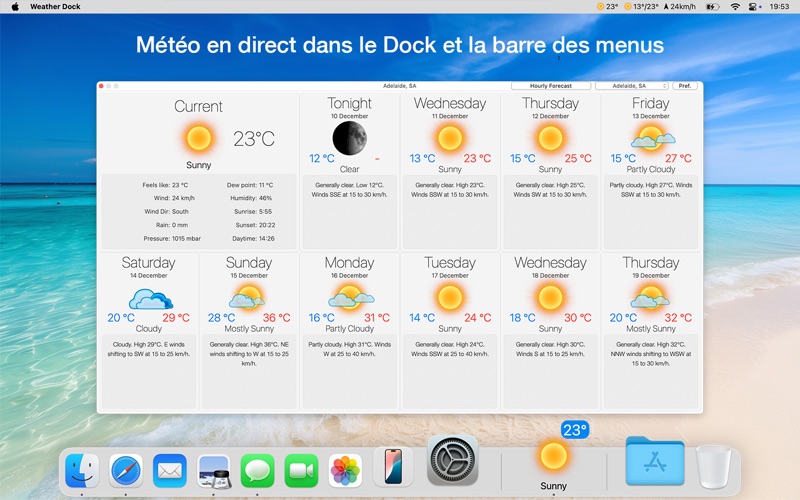Click the 13°/23° menu bar item

point(641,7)
